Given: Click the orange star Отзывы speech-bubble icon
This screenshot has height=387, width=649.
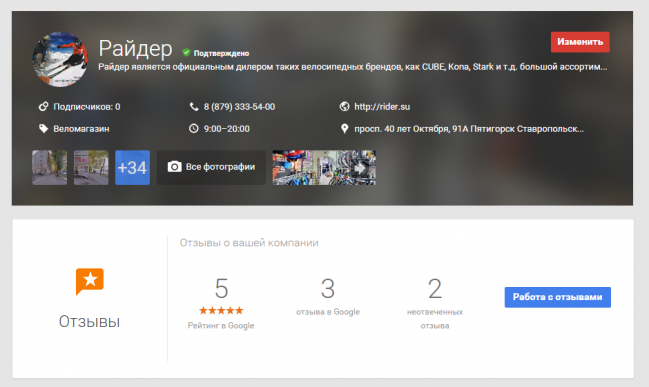Looking at the screenshot, I should 90,281.
